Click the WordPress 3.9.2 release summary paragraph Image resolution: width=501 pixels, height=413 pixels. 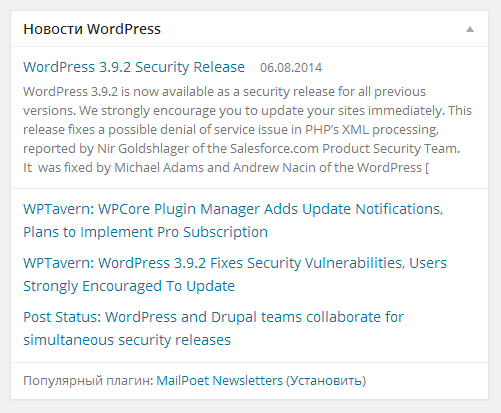pyautogui.click(x=247, y=129)
